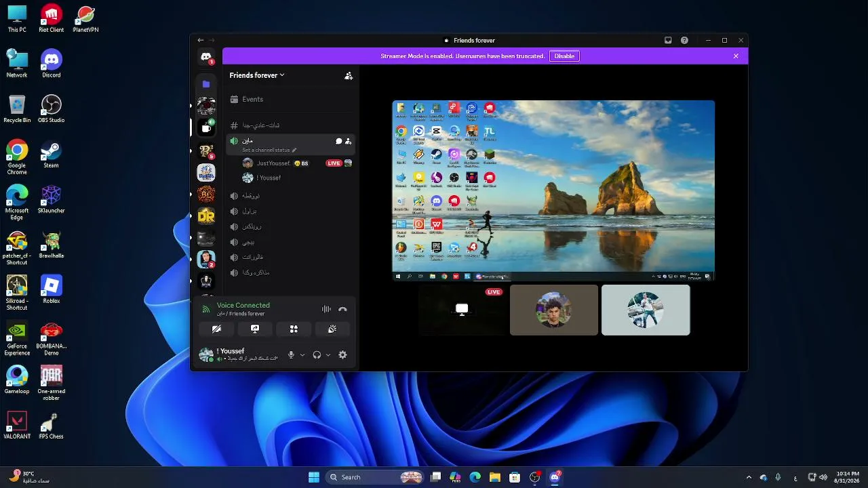Viewport: 868px width, 488px height.
Task: Select the stream tile with LIVE badge
Action: pos(462,310)
